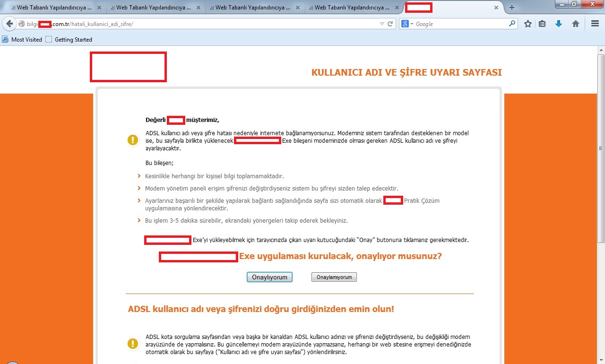Click heading 'ADSL kullanıcı adı veya şifrenizi doğru'
This screenshot has height=364, width=605.
click(x=261, y=309)
